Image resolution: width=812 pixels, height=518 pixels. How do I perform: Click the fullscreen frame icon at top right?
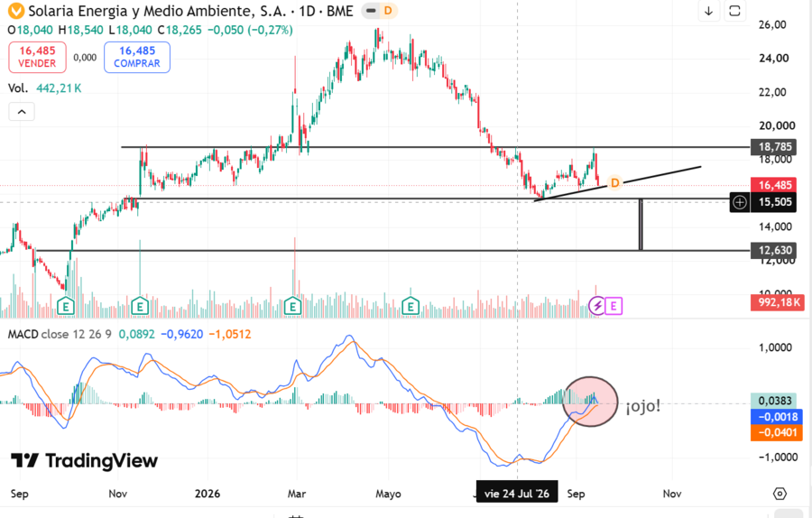coord(734,11)
